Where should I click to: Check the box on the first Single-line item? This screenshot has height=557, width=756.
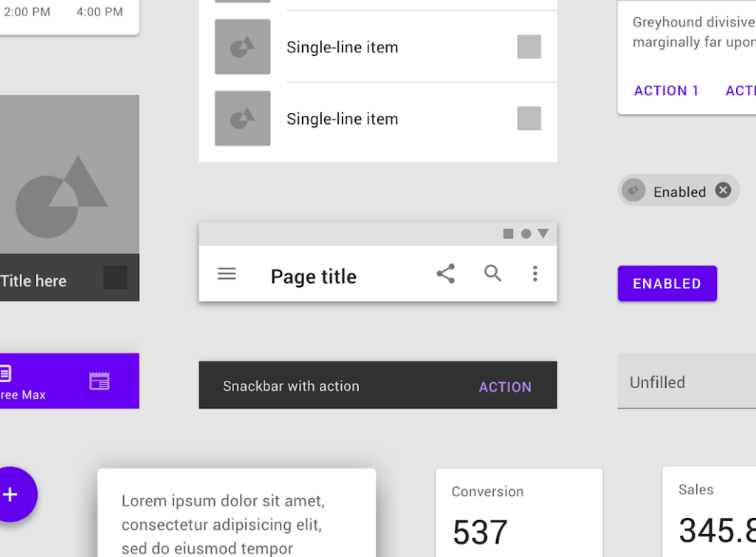point(529,46)
